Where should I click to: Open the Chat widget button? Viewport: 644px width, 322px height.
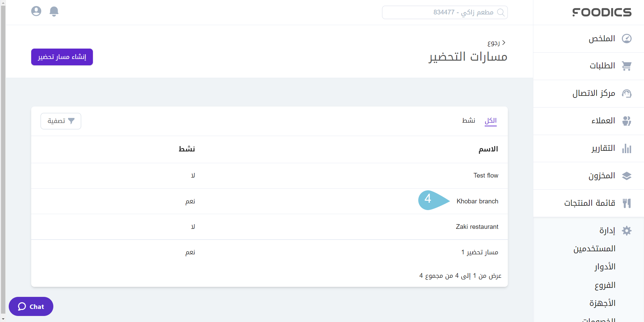click(x=31, y=307)
